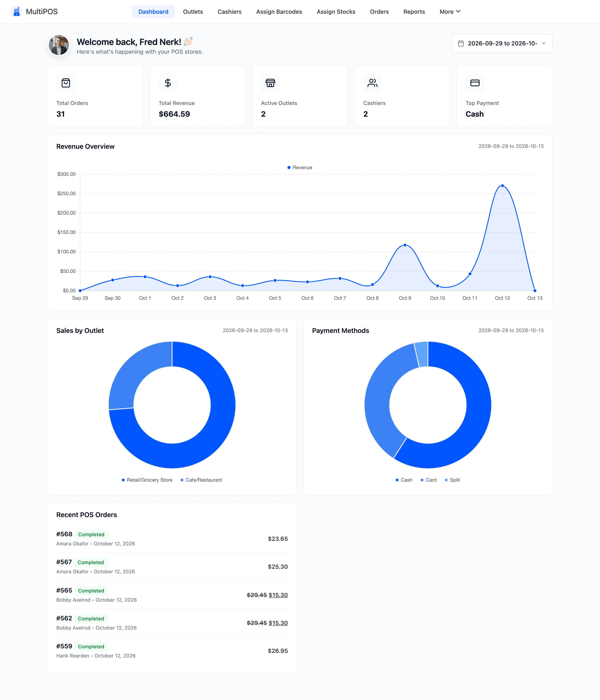Toggle Cash legend entry in Payment Methods
Viewport: 600px width, 700px height.
click(404, 480)
